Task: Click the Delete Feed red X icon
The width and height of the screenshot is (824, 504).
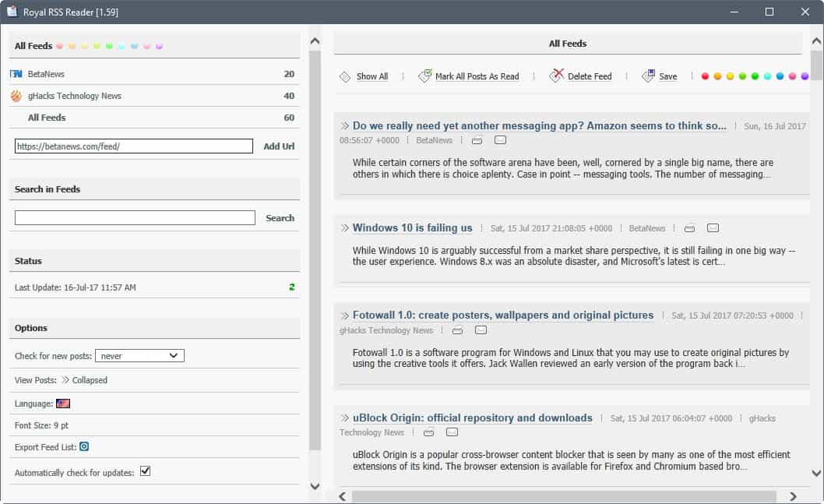Action: point(556,76)
